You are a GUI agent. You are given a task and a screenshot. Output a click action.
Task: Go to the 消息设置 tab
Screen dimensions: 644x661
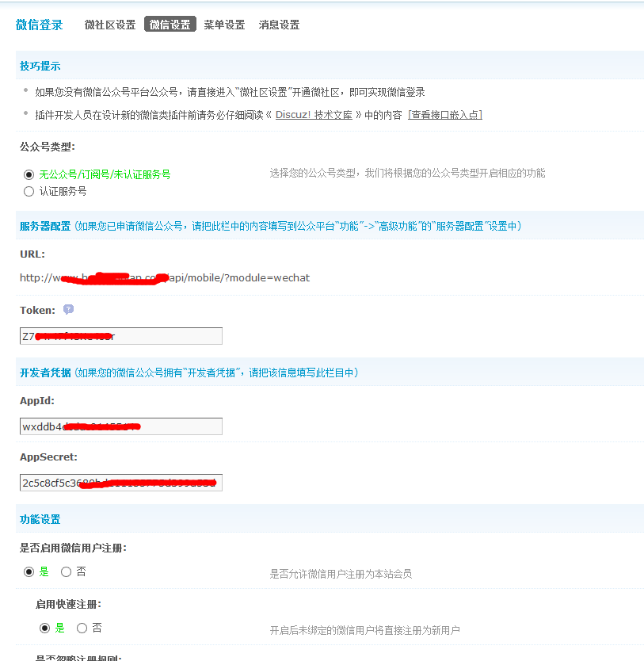click(279, 25)
